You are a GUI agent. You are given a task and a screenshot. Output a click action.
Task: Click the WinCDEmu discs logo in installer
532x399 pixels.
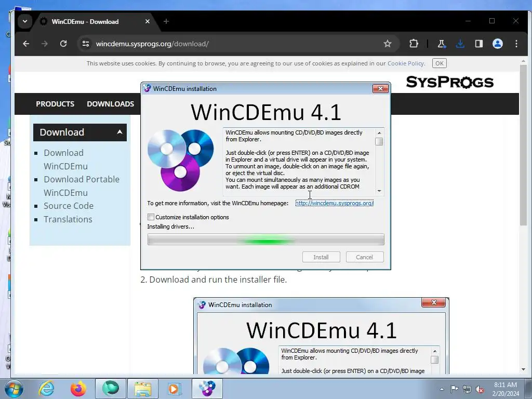tap(180, 160)
